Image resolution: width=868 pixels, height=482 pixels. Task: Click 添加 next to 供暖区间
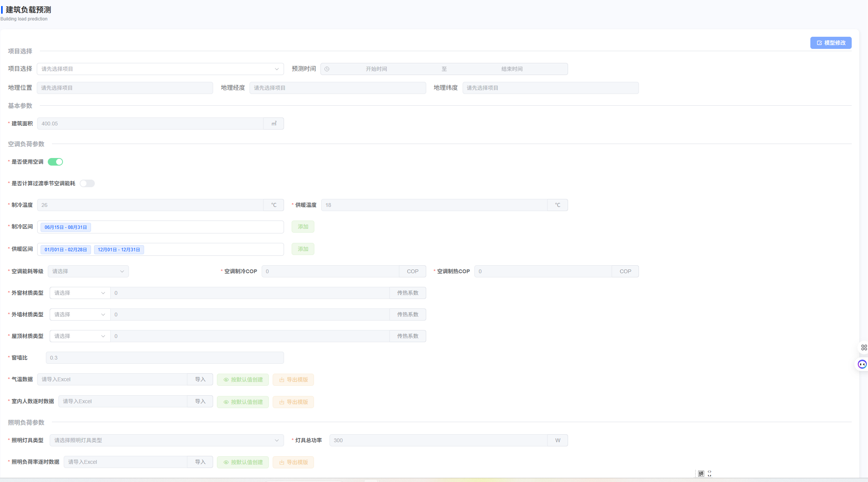tap(303, 249)
